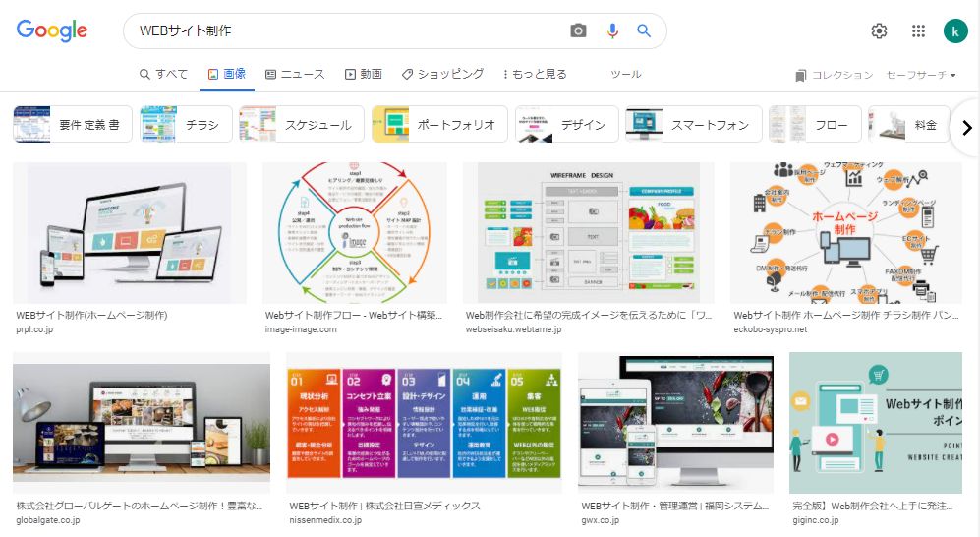Open the ショッピング tab
Viewport: 980px width, 537px height.
(x=442, y=74)
